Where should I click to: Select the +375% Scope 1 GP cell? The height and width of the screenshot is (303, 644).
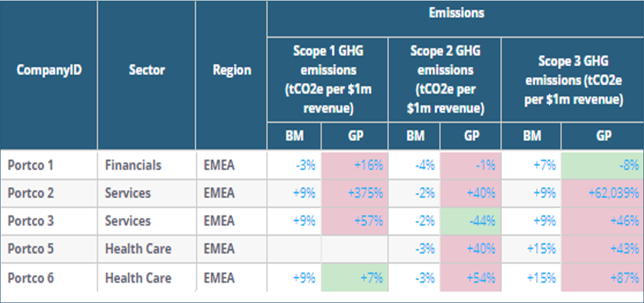355,193
